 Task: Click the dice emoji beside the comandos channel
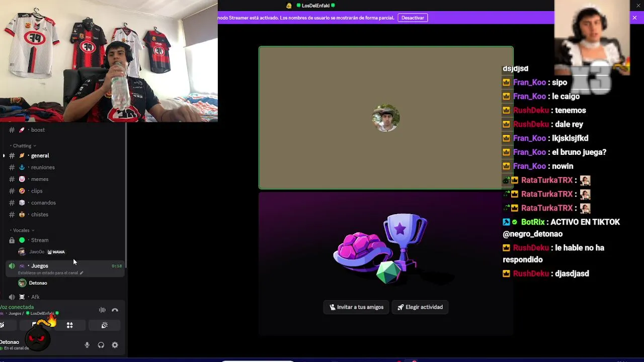click(22, 203)
